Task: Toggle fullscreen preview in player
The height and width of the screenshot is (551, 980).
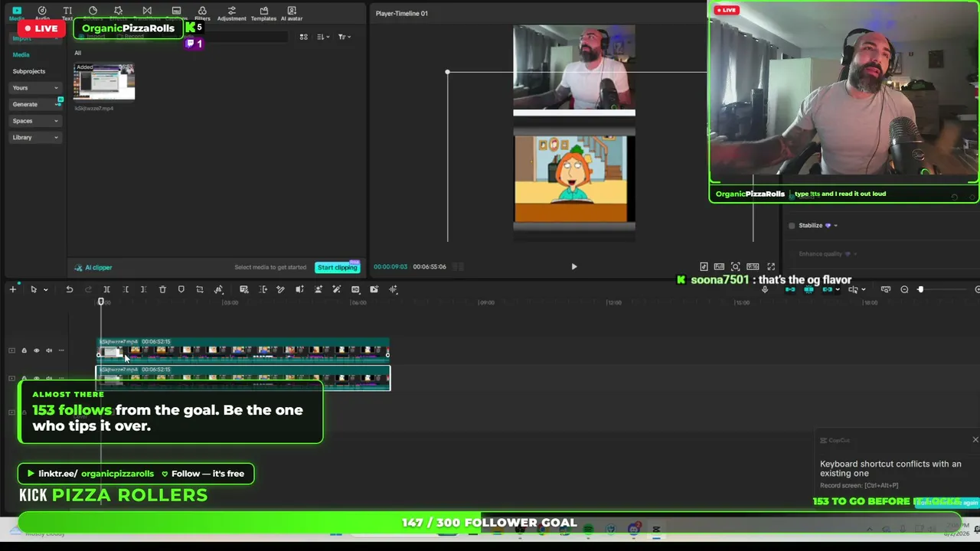Action: (x=771, y=267)
